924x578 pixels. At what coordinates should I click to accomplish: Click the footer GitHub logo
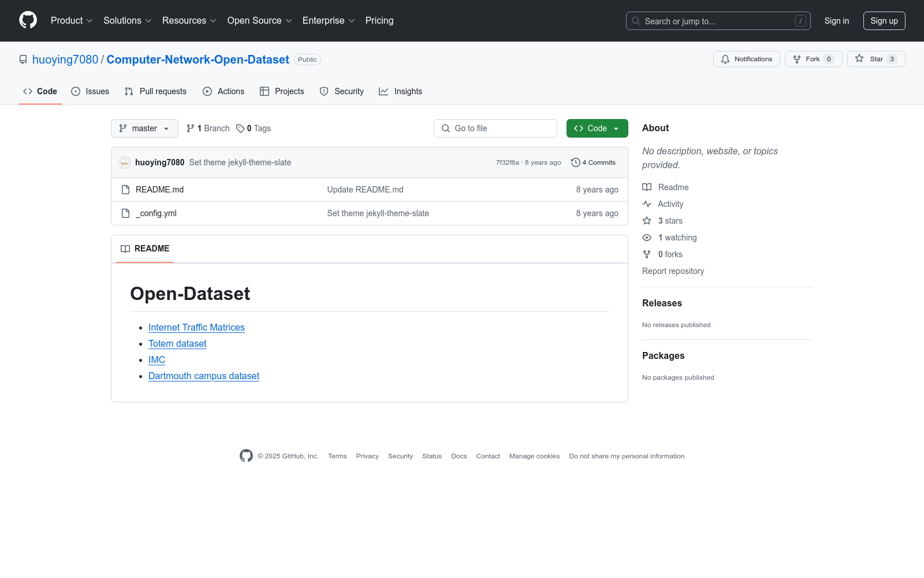point(246,456)
